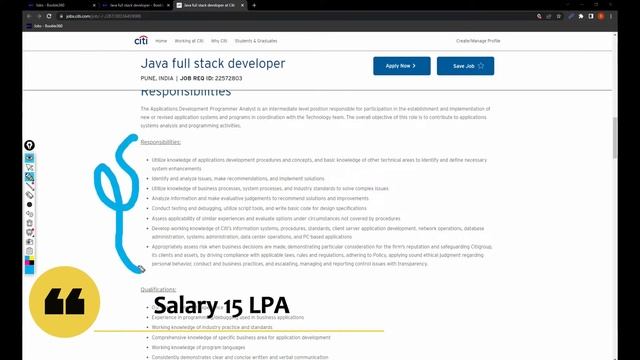Viewport: 640px width, 360px height.
Task: Select the eraser tool in annotation toolbar
Action: tap(29, 195)
